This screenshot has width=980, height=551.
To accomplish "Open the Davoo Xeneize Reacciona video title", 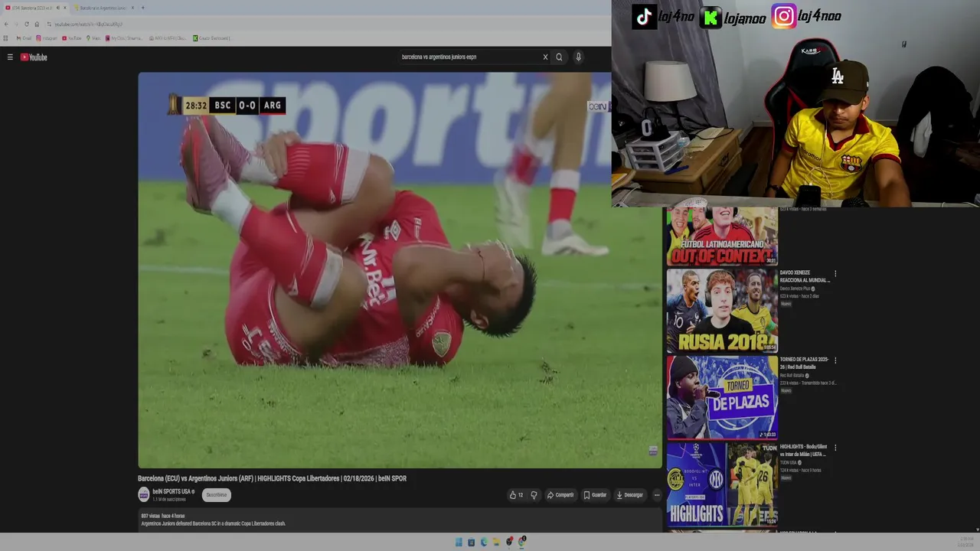I will point(805,276).
